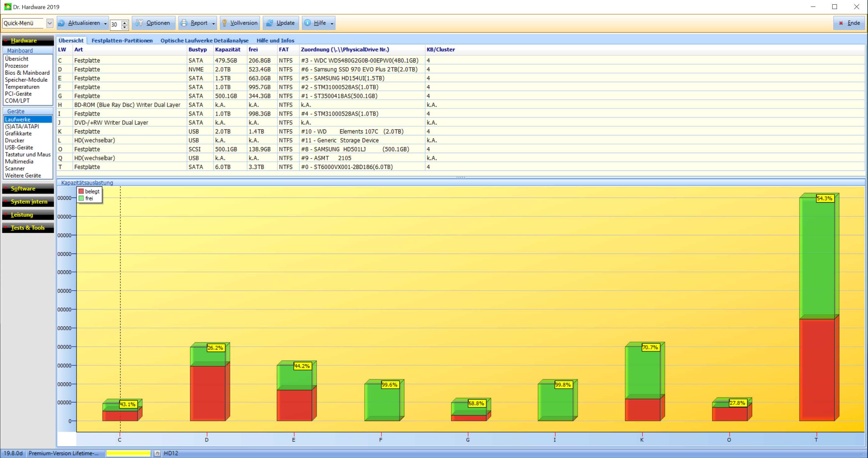This screenshot has width=868, height=458.
Task: Open the Quick-Menü combo box dropdown
Action: pyautogui.click(x=49, y=23)
